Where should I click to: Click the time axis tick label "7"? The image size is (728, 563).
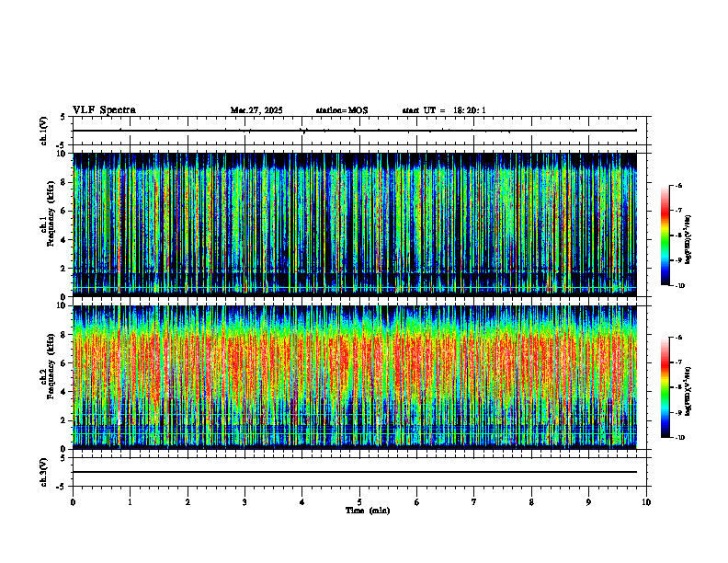pos(474,502)
